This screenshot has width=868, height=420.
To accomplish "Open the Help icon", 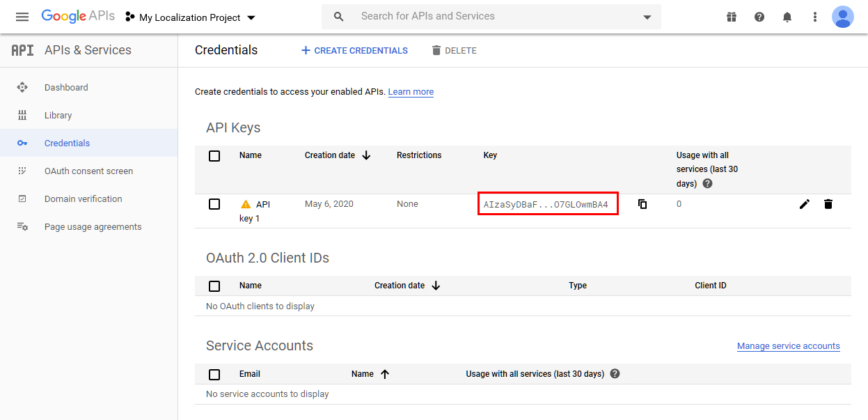I will [759, 16].
